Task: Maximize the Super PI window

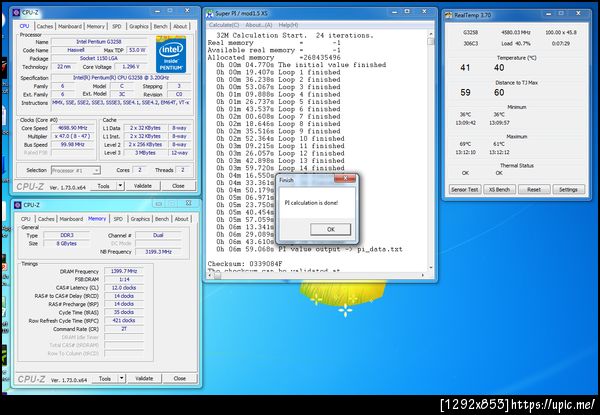Action: (407, 12)
